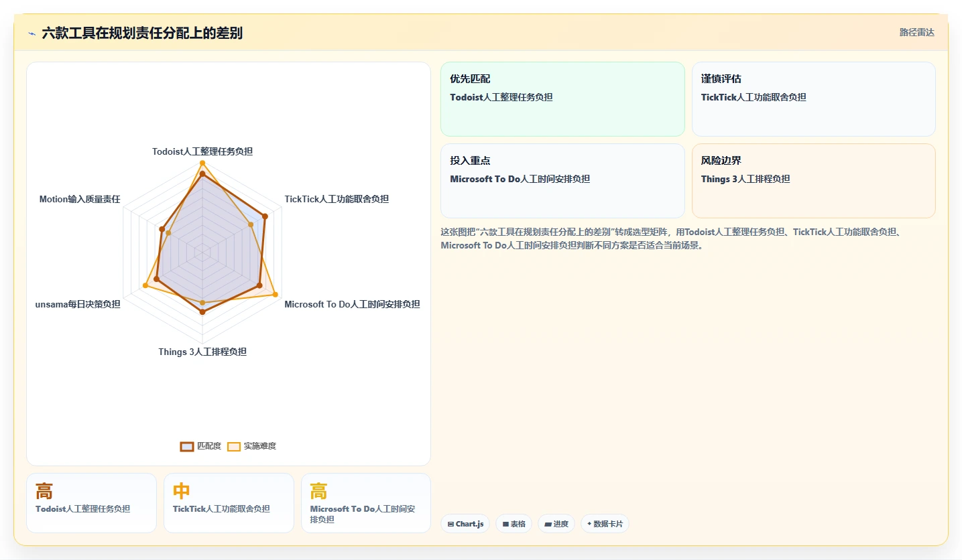Open the 风险边界 card
Image resolution: width=962 pixels, height=560 pixels.
click(x=813, y=181)
